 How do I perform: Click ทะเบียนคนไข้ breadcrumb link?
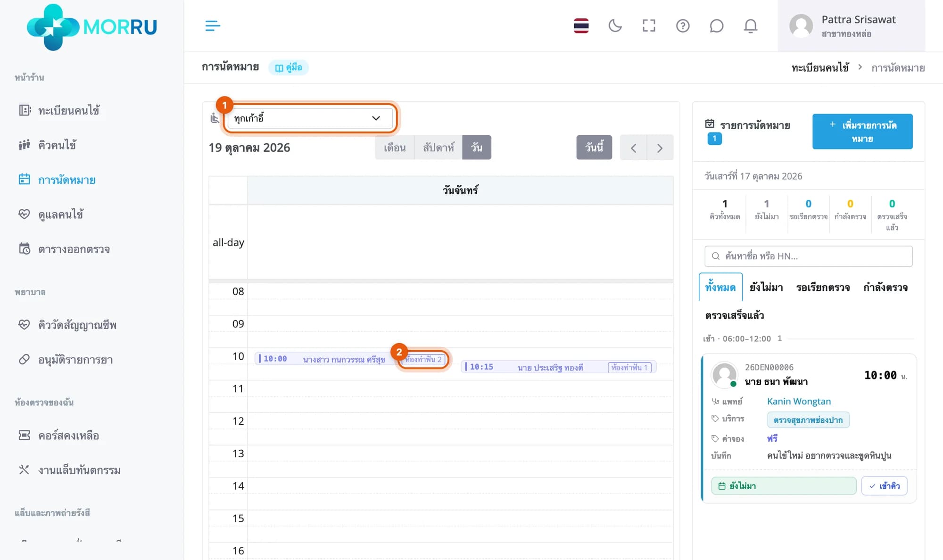click(x=820, y=68)
